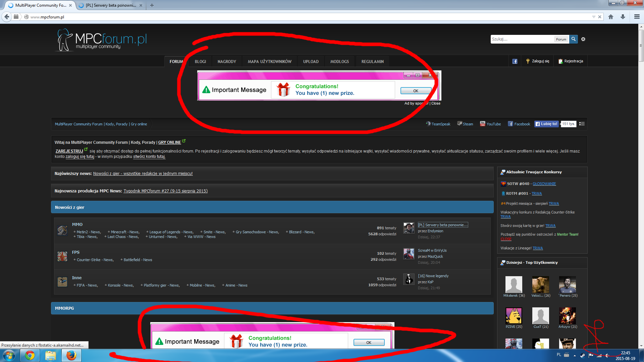644x362 pixels.
Task: Open the Windows Start button
Action: tap(9, 355)
